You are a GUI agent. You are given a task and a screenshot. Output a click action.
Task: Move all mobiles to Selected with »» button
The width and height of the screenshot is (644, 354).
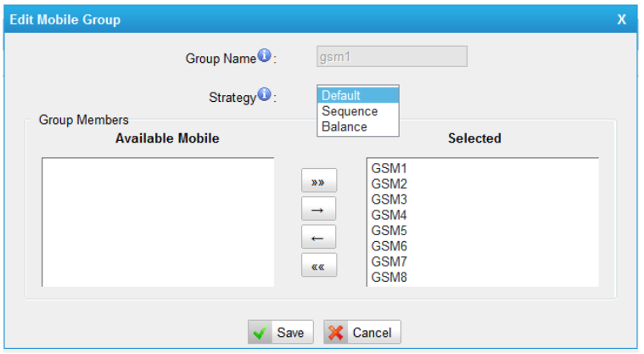tap(319, 181)
